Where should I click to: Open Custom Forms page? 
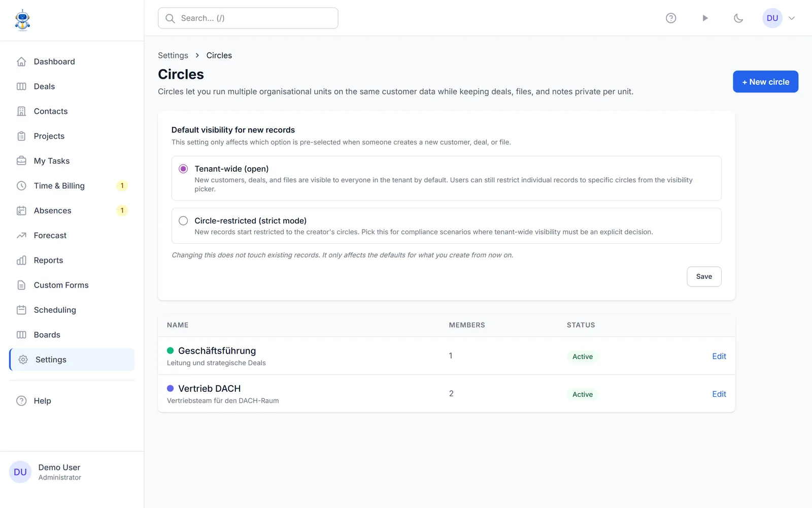pos(72,285)
